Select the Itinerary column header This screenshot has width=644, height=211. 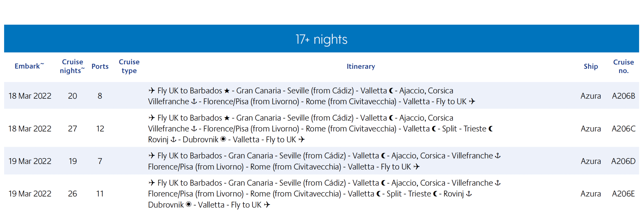point(361,66)
